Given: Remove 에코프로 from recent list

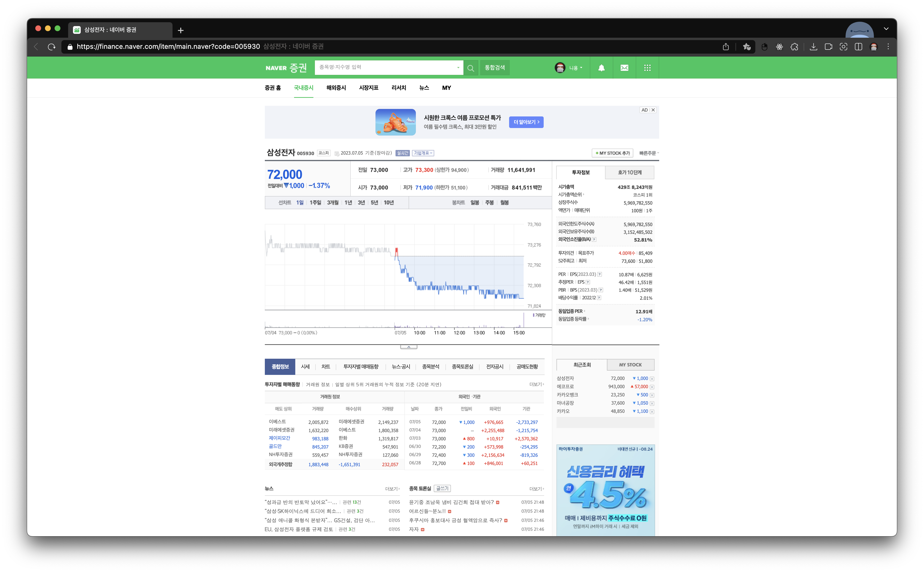Looking at the screenshot, I should coord(652,387).
